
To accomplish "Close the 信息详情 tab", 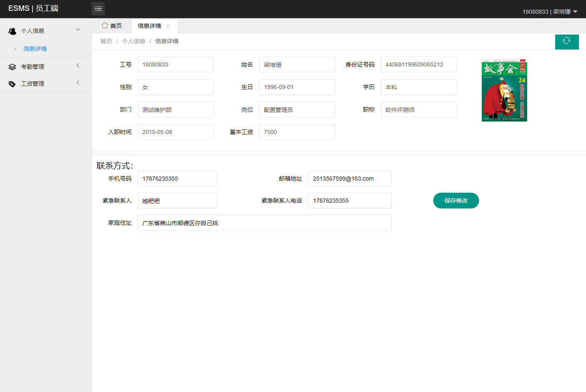I will (x=168, y=26).
